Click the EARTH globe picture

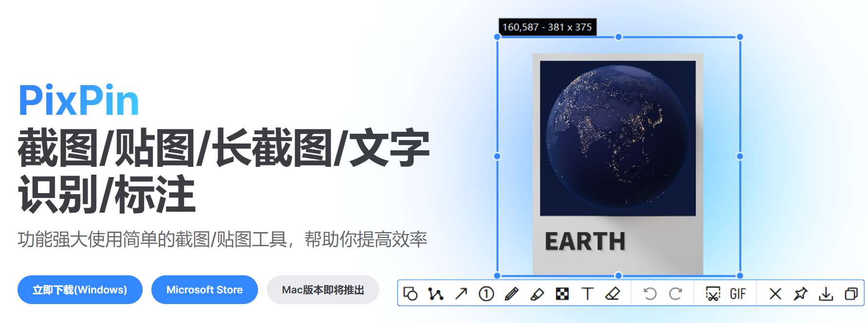click(618, 138)
